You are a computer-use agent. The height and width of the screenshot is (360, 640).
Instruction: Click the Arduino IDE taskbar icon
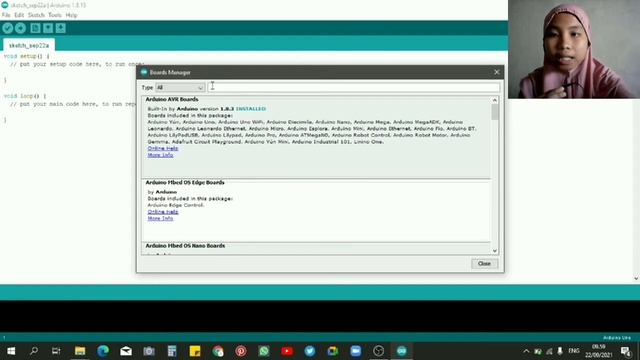click(x=402, y=351)
